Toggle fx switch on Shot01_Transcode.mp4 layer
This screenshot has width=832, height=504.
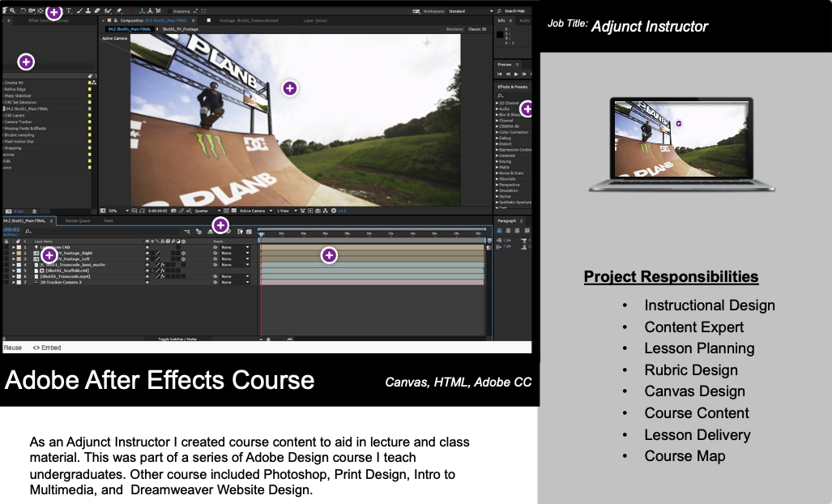pos(162,276)
